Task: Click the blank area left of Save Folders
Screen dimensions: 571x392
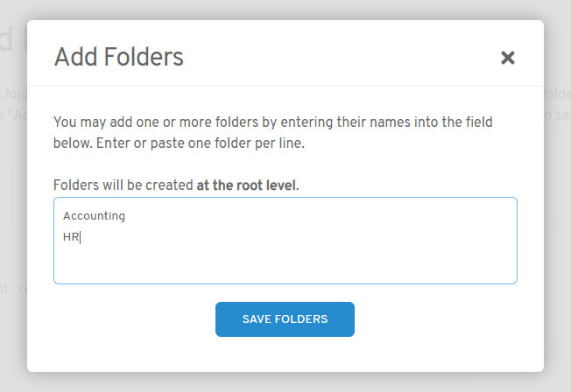Action: 131,319
